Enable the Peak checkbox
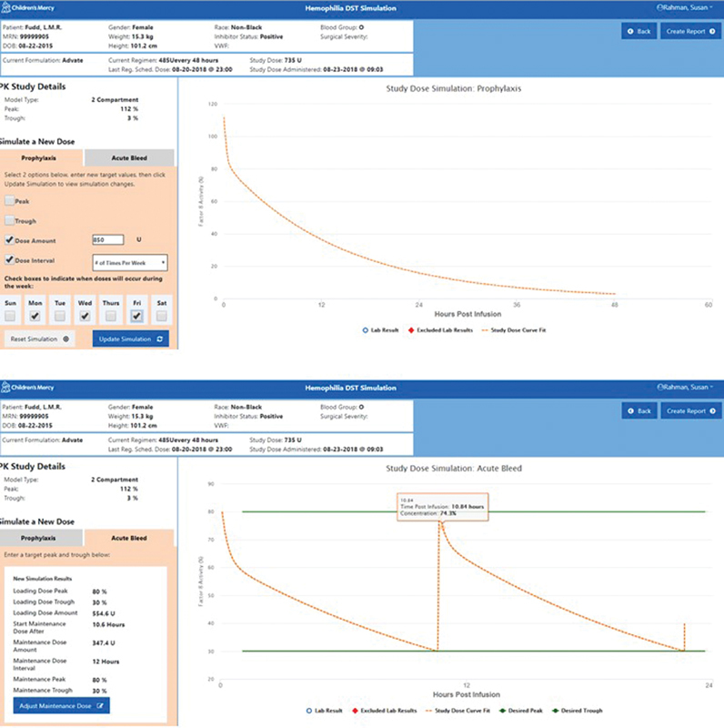 [x=9, y=200]
